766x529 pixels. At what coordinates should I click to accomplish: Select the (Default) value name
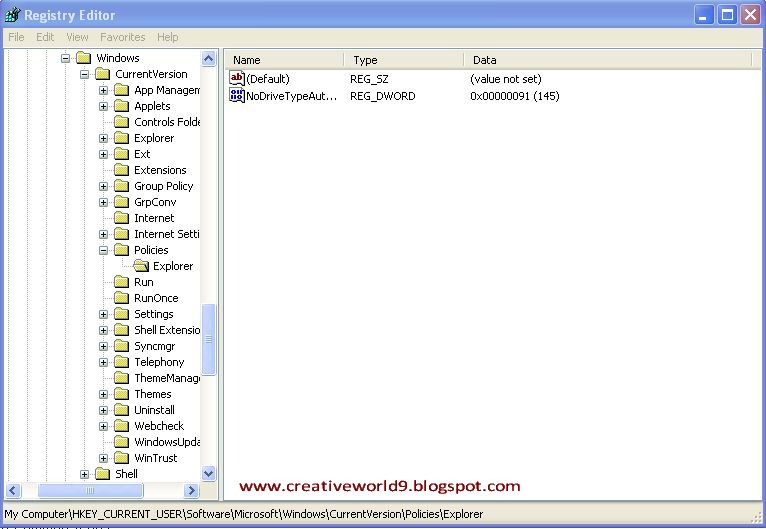(268, 79)
